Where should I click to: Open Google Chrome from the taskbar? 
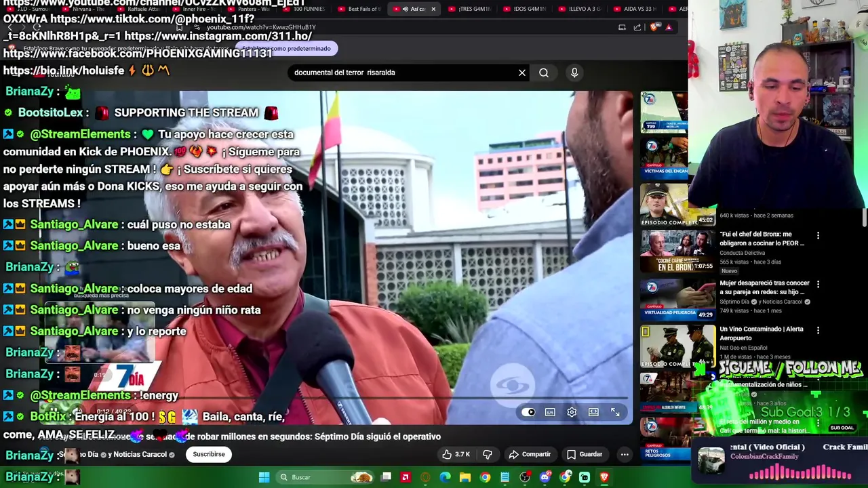[x=485, y=477]
